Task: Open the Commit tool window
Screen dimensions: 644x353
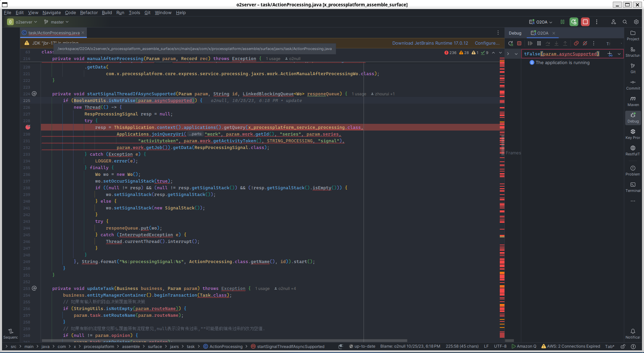Action: click(633, 85)
